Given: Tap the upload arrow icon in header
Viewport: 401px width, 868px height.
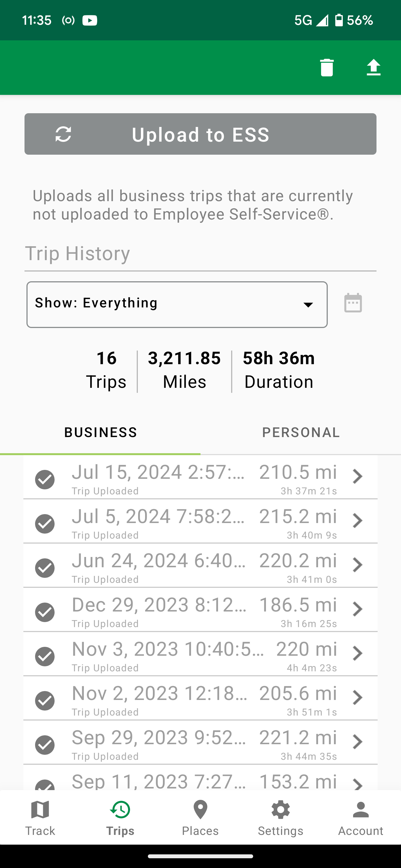Looking at the screenshot, I should click(x=373, y=67).
